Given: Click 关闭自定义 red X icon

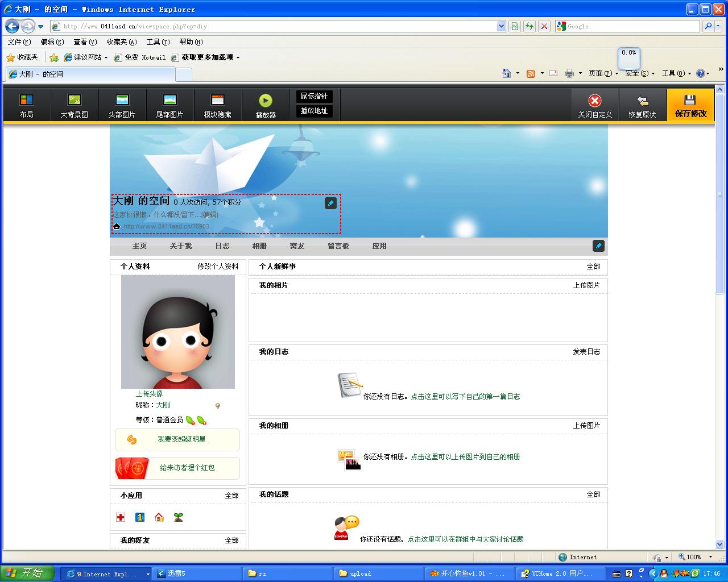Looking at the screenshot, I should 595,101.
